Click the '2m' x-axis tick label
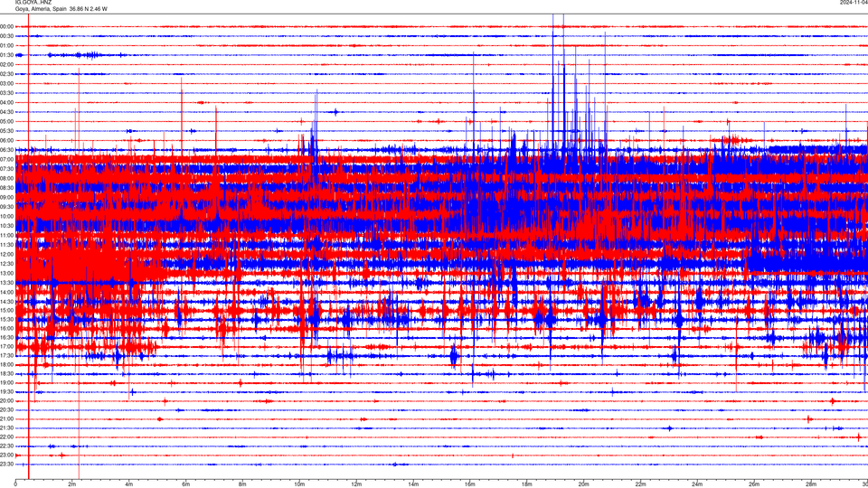Viewport: 868px width, 488px height. (x=72, y=484)
